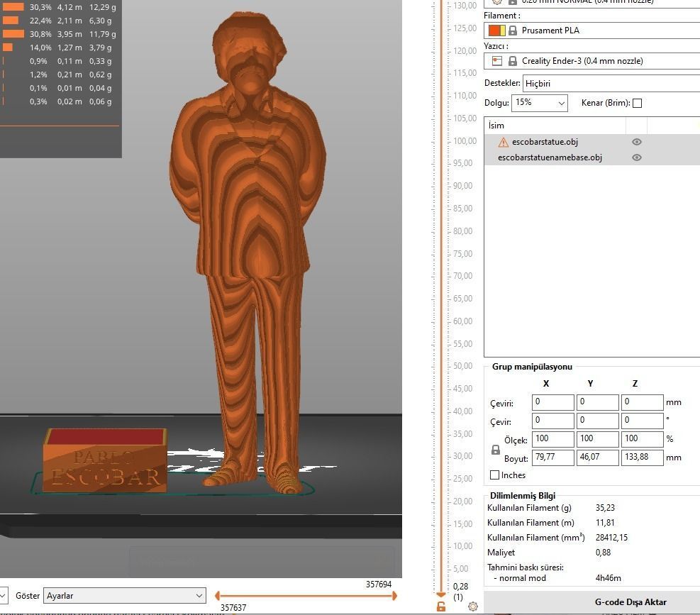Click the Ölçek X scale field

(x=553, y=439)
